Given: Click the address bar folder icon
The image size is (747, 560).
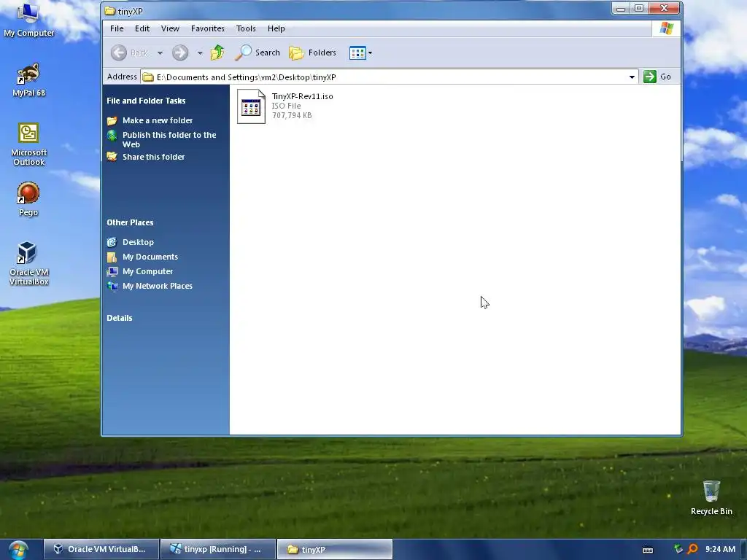Looking at the screenshot, I should (x=148, y=77).
